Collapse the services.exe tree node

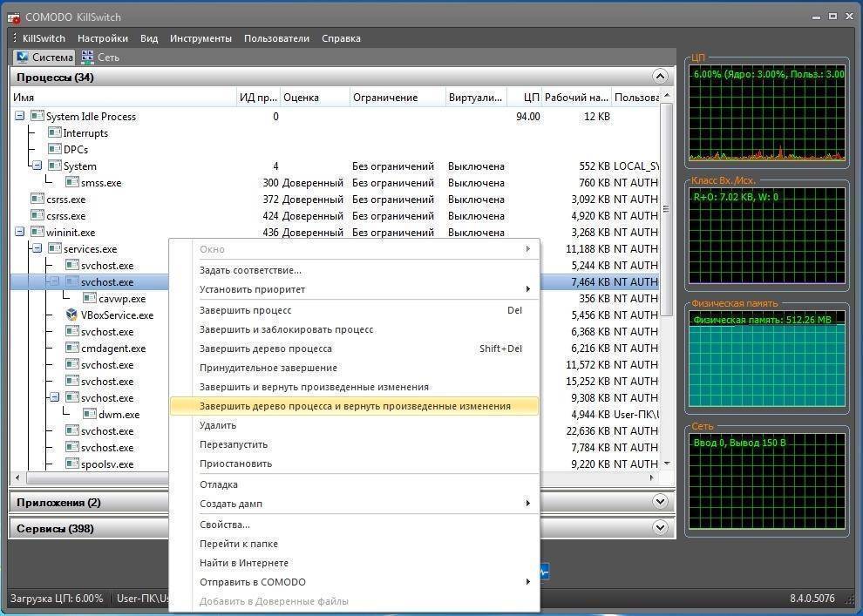(x=37, y=249)
